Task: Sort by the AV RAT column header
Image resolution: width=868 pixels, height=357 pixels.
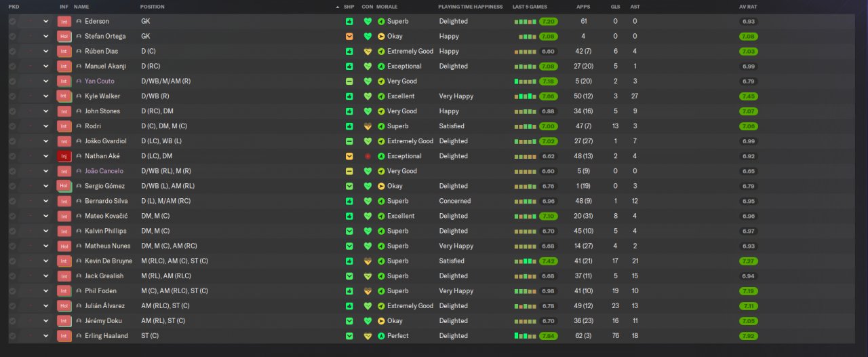Action: pos(748,7)
